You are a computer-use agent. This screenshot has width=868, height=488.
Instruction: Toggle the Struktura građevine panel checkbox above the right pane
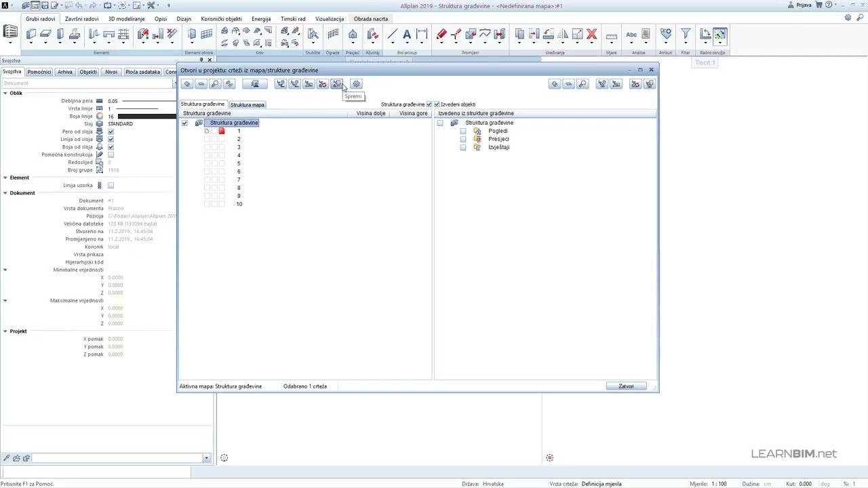(429, 104)
